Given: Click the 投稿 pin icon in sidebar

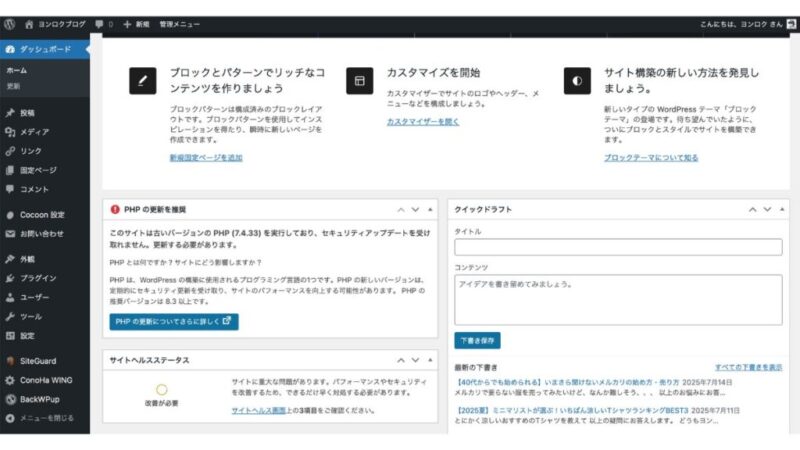Looking at the screenshot, I should [x=10, y=113].
